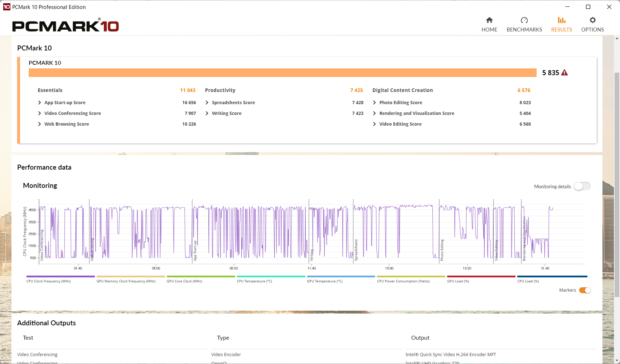Expand App Start-up Score details
Screen dimensions: 620x364
(39, 103)
